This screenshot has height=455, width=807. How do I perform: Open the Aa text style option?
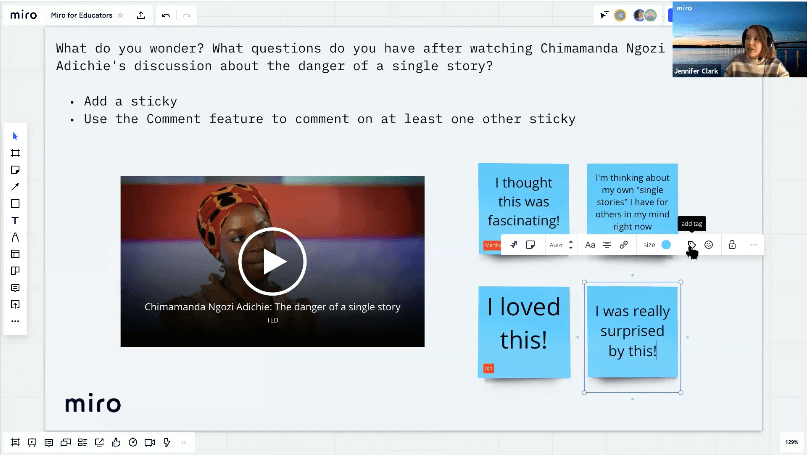pos(590,245)
